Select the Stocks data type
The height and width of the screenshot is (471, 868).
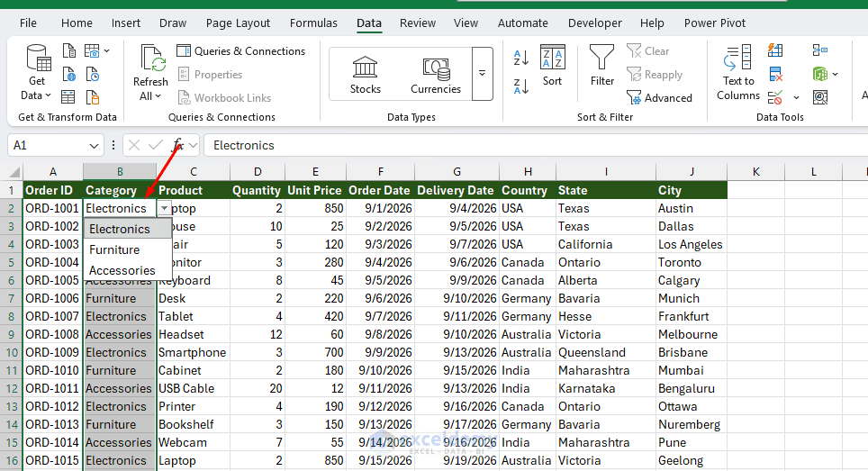click(366, 75)
